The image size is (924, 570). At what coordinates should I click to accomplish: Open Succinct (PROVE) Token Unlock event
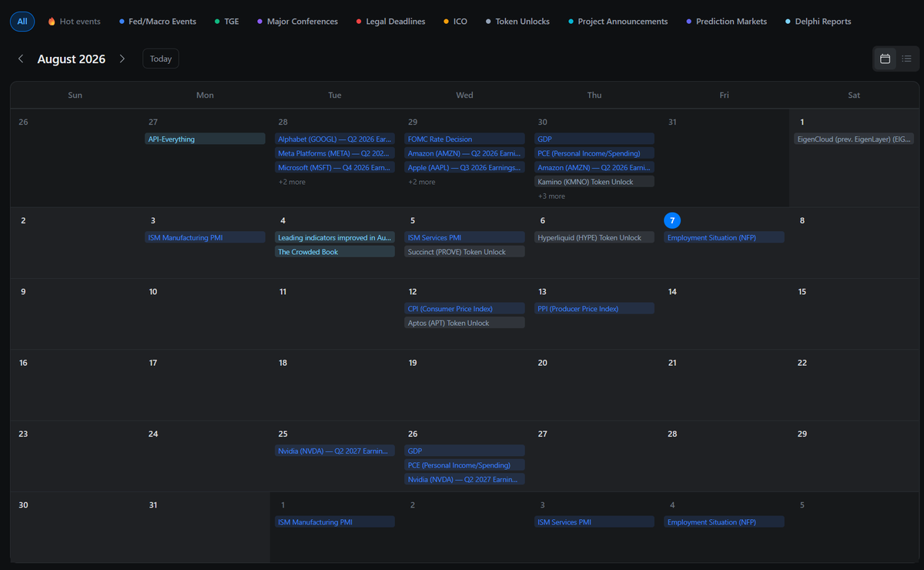[x=464, y=252]
